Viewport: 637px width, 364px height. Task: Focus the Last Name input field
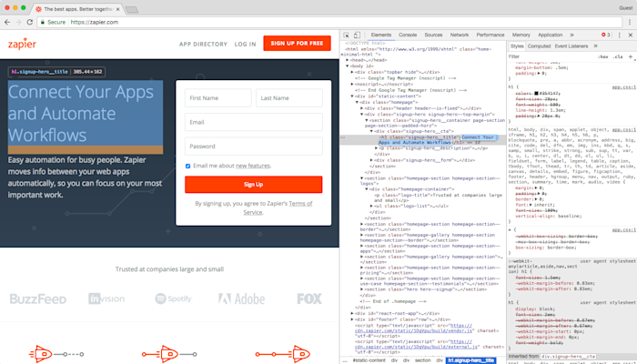click(289, 98)
